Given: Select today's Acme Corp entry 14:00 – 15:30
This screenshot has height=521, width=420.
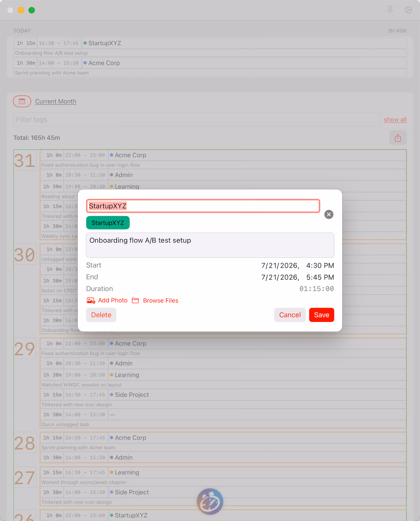Looking at the screenshot, I should tap(210, 63).
